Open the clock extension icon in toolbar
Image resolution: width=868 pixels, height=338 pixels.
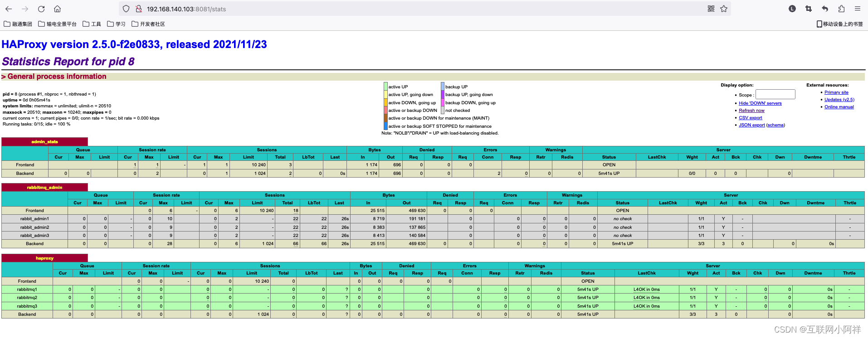[x=792, y=9]
